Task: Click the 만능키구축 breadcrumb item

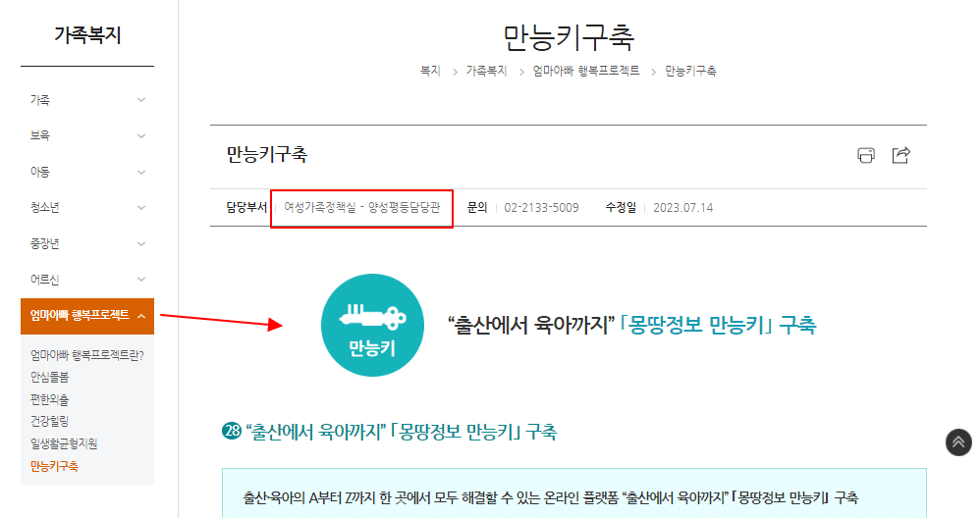Action: pos(690,72)
